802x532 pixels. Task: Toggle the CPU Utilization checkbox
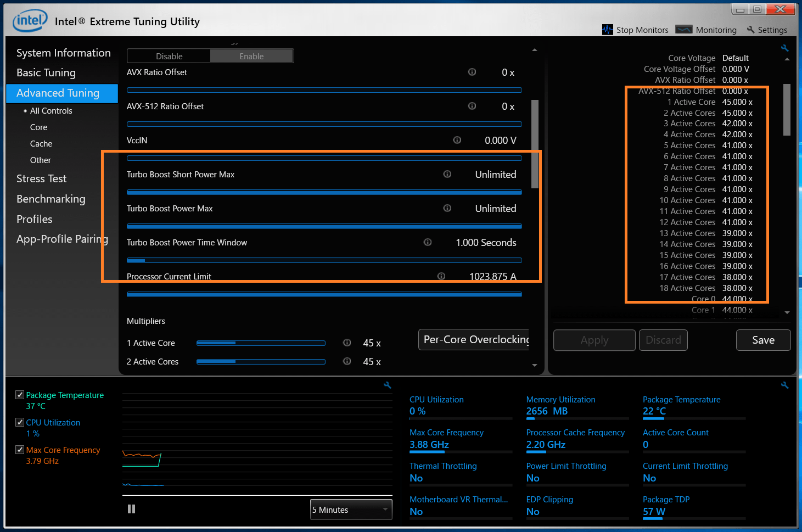tap(20, 422)
